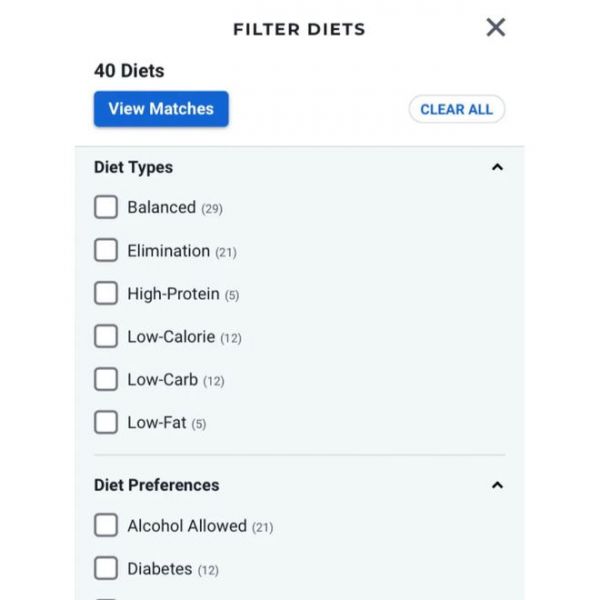Viewport: 600px width, 600px height.
Task: Check the Elimination diet checkbox
Action: tap(106, 250)
